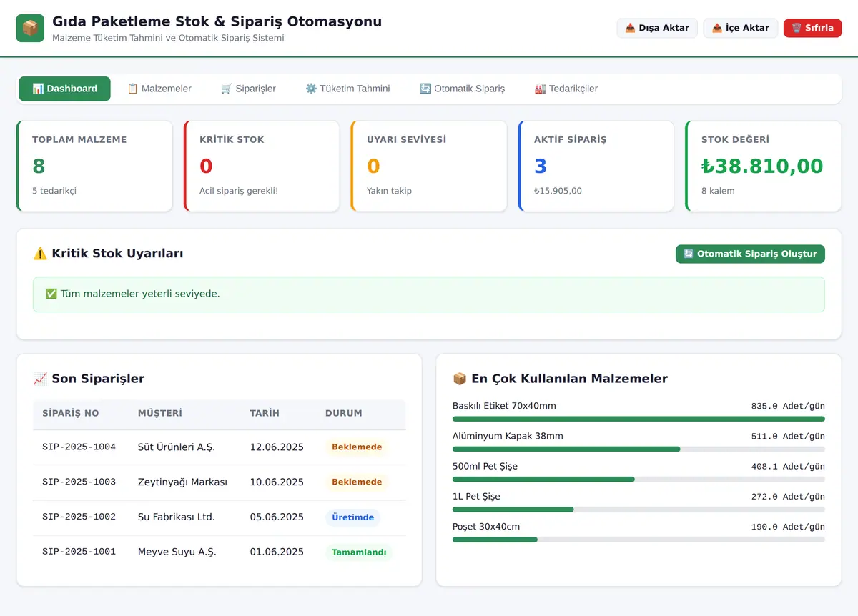Image resolution: width=858 pixels, height=616 pixels.
Task: Click the İçe Aktar import button
Action: pyautogui.click(x=741, y=28)
